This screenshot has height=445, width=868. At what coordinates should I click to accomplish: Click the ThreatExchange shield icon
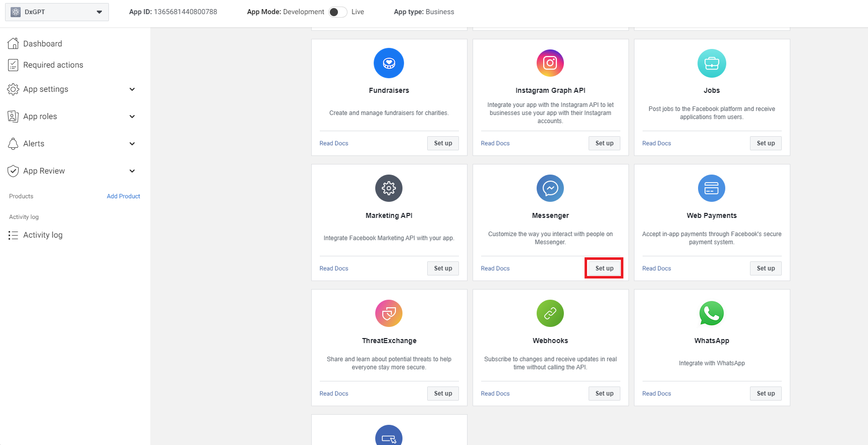388,313
